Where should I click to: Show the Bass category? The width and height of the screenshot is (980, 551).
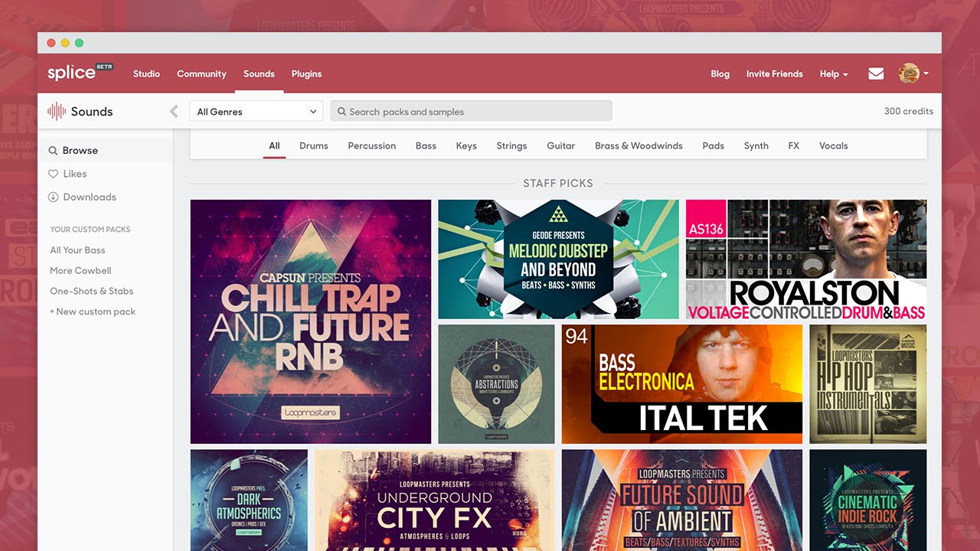point(426,145)
